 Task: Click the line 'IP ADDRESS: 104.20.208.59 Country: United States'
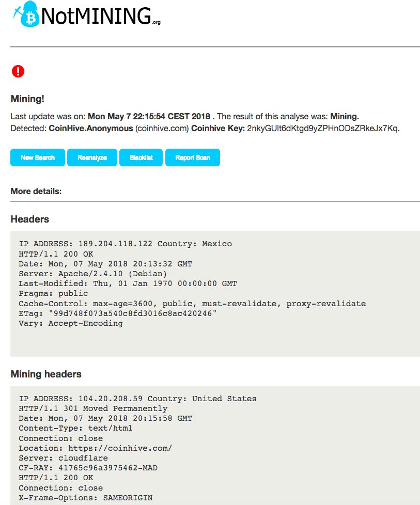coord(137,399)
